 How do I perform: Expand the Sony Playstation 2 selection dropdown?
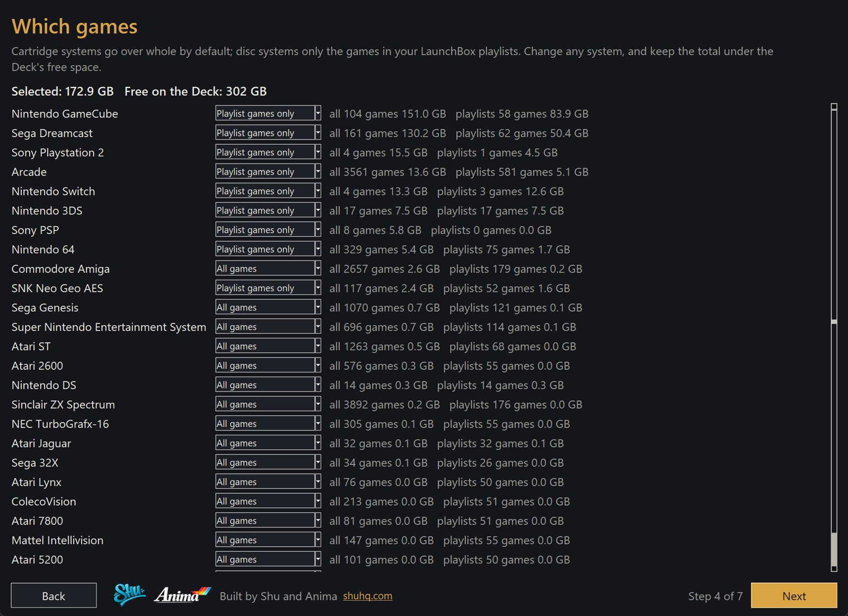(x=268, y=153)
